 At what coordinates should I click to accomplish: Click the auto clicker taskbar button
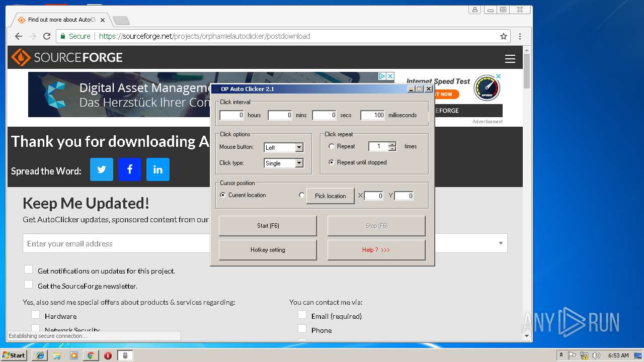[125, 355]
